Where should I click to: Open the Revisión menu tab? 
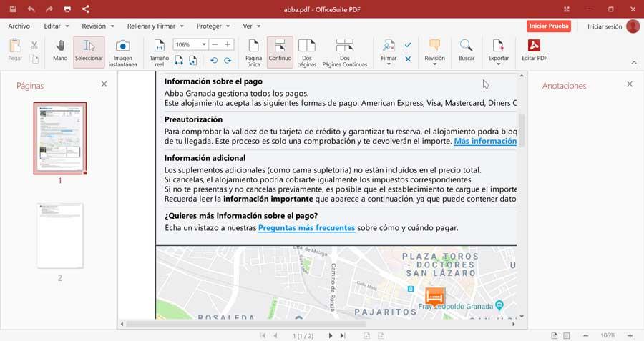(98, 26)
